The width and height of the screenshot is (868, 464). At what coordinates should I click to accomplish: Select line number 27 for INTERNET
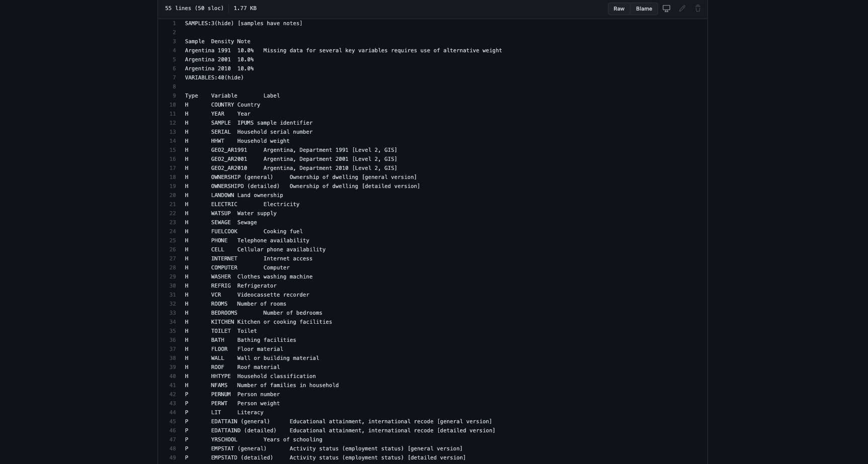click(173, 259)
